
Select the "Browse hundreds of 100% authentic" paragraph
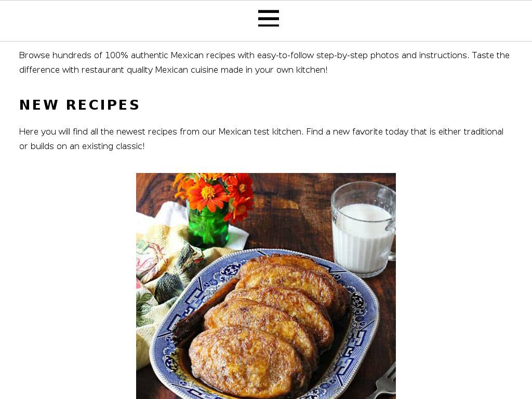tap(264, 62)
